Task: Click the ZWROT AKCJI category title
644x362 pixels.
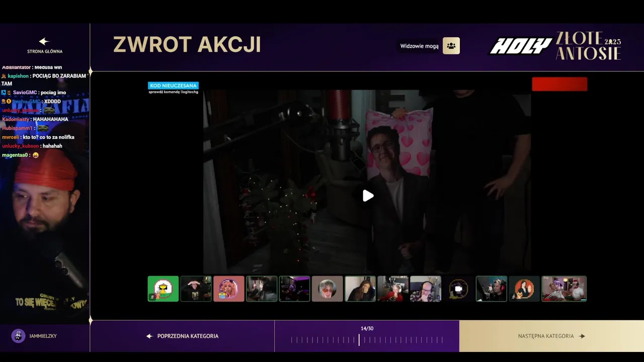Action: (187, 45)
